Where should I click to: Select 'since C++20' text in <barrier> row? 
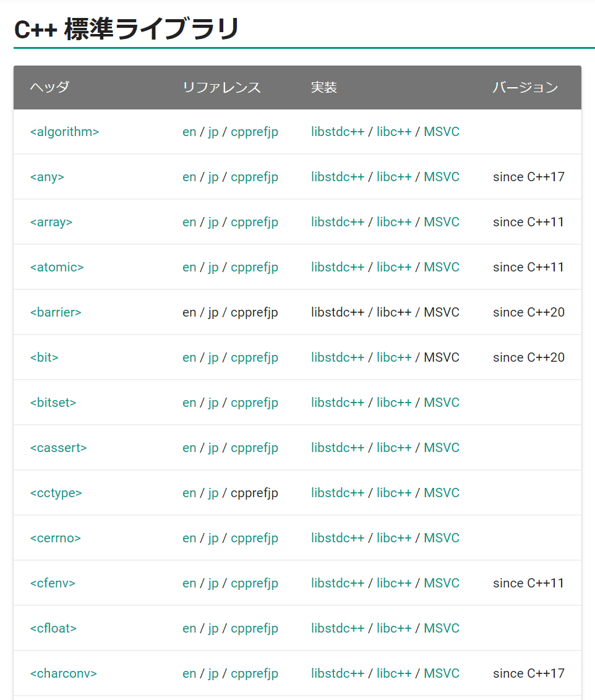coord(528,312)
